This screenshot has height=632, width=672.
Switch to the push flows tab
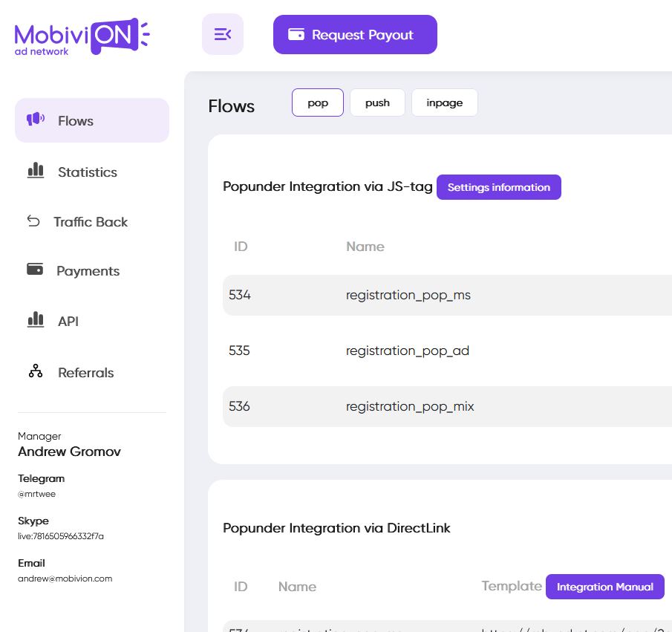pyautogui.click(x=377, y=102)
